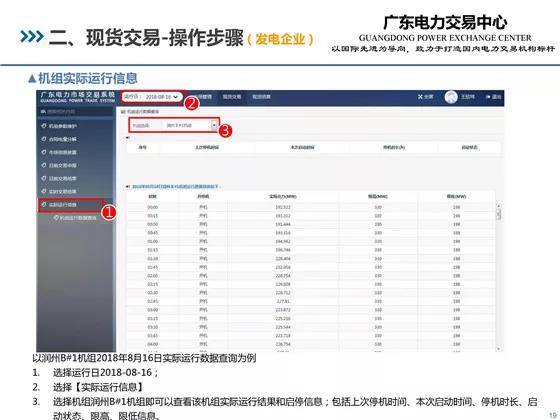Click the 退出 logout icon

tap(488, 97)
